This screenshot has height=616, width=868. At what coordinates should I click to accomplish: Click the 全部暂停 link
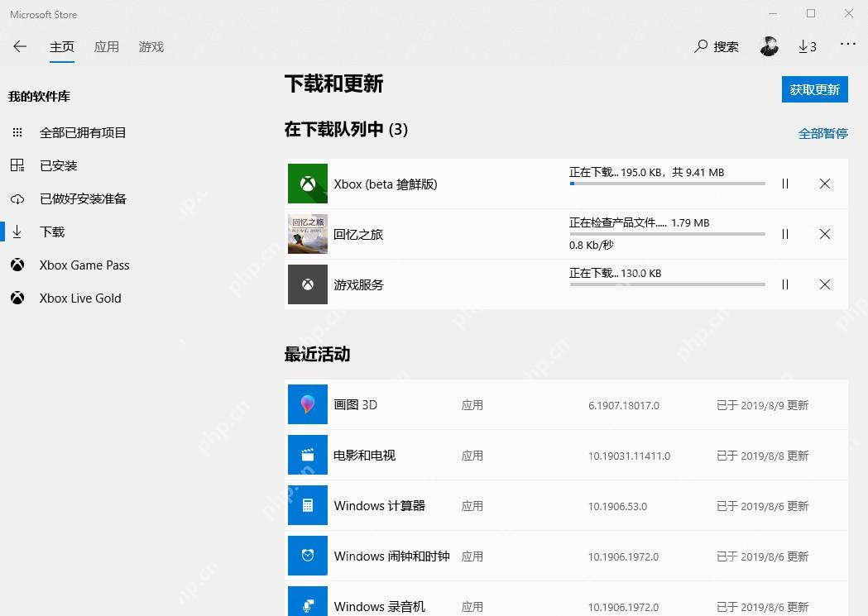click(x=822, y=133)
